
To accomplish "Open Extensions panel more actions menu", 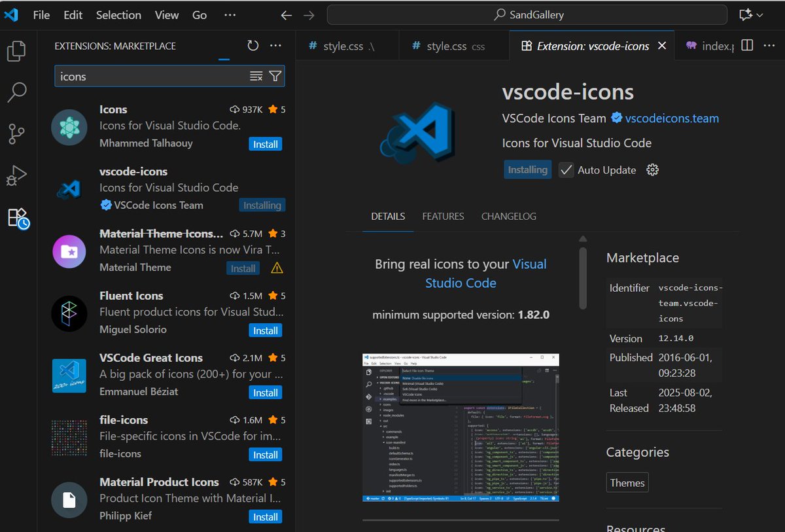I will pos(275,46).
